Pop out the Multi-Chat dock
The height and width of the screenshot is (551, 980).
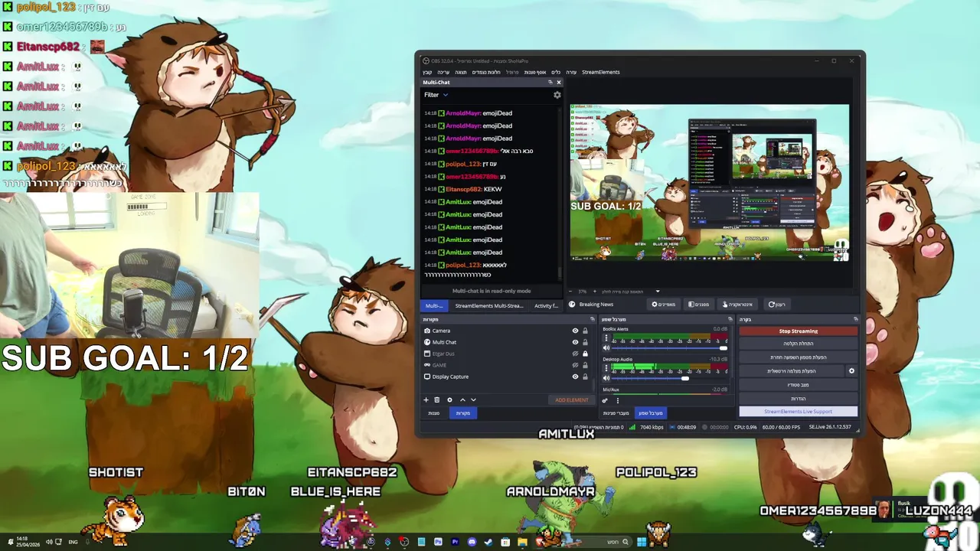(x=550, y=82)
